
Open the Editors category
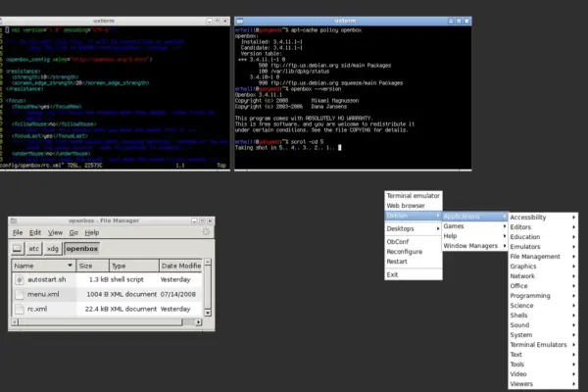click(543, 227)
